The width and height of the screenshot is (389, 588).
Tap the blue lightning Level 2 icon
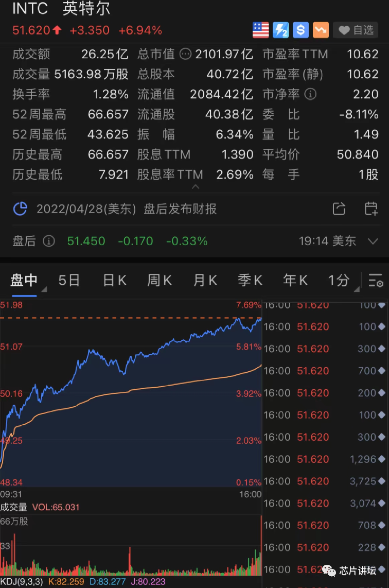click(281, 30)
